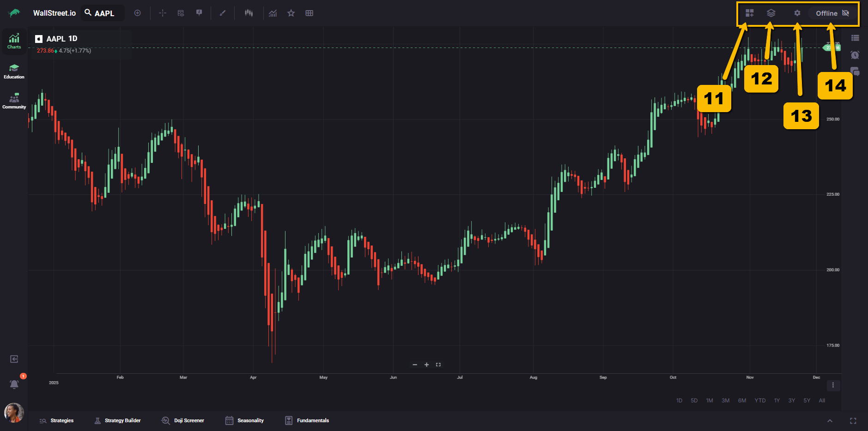Viewport: 868px width, 431px height.
Task: Set the range to 6M
Action: point(742,401)
